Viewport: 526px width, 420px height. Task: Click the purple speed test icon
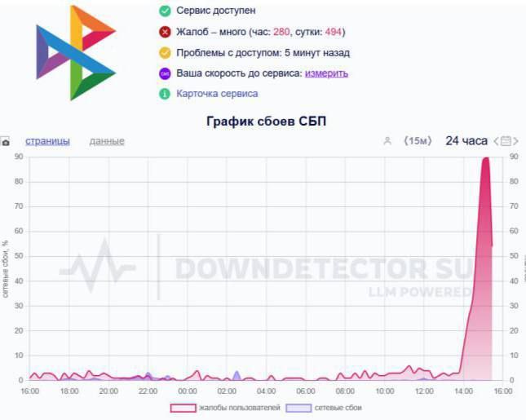(x=165, y=73)
